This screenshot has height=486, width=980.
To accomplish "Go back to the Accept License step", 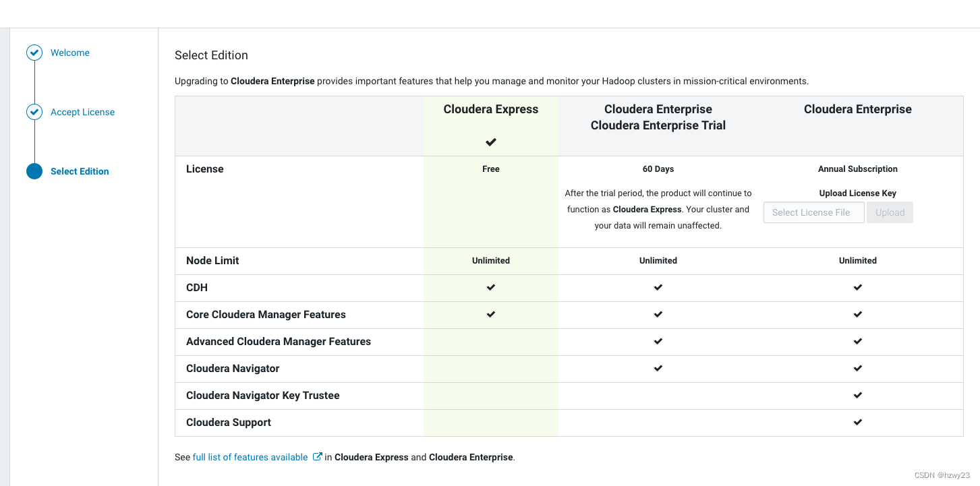I will pos(82,112).
